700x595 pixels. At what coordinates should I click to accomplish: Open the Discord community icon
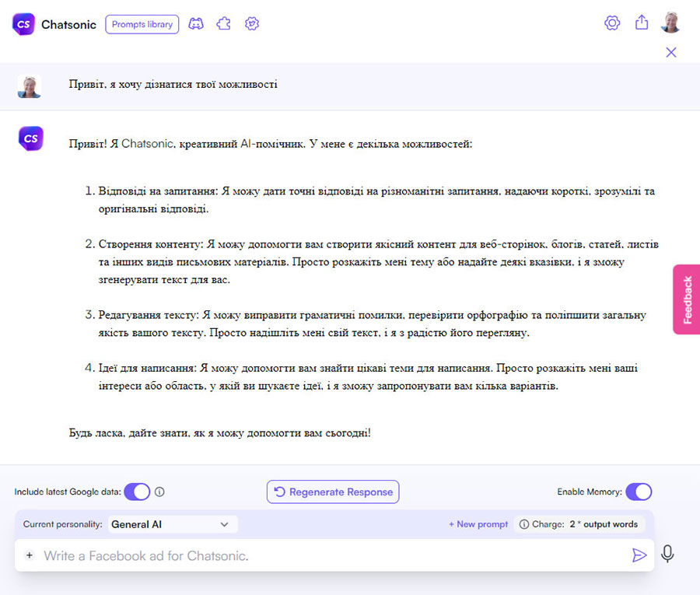tap(195, 23)
